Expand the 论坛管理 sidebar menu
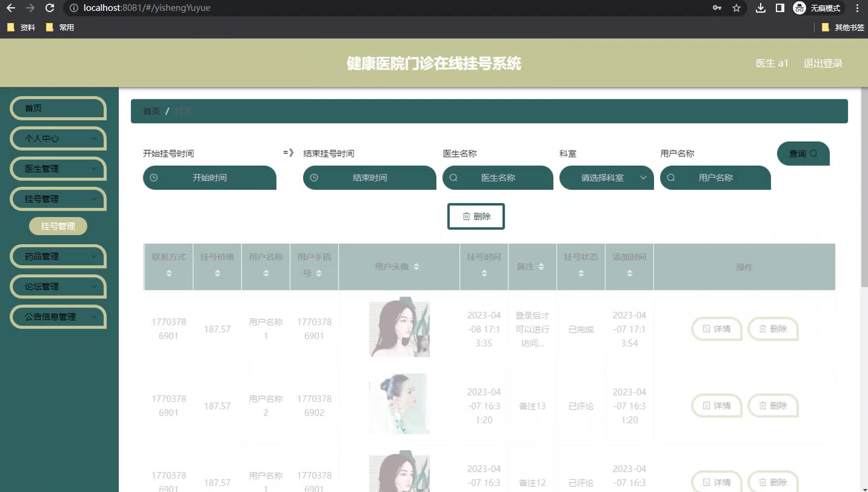Screen dimensions: 868x492 pyautogui.click(x=58, y=286)
